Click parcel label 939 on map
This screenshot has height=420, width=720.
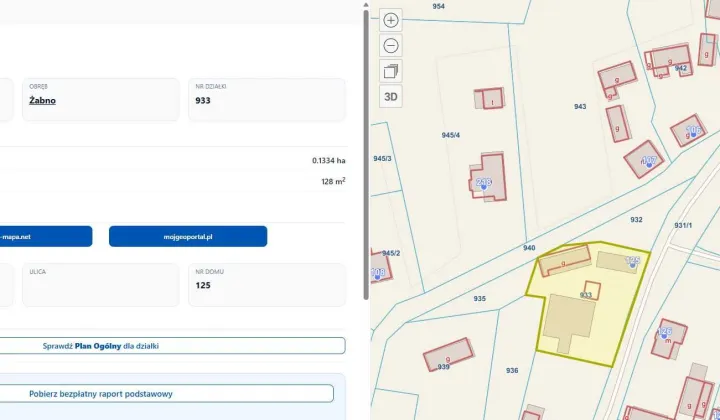[444, 367]
